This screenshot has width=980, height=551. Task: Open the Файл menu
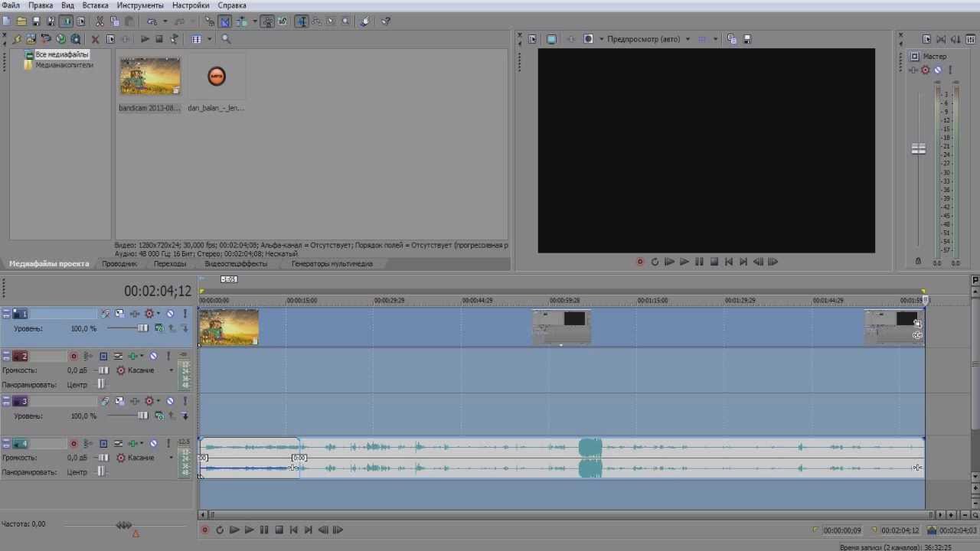11,5
